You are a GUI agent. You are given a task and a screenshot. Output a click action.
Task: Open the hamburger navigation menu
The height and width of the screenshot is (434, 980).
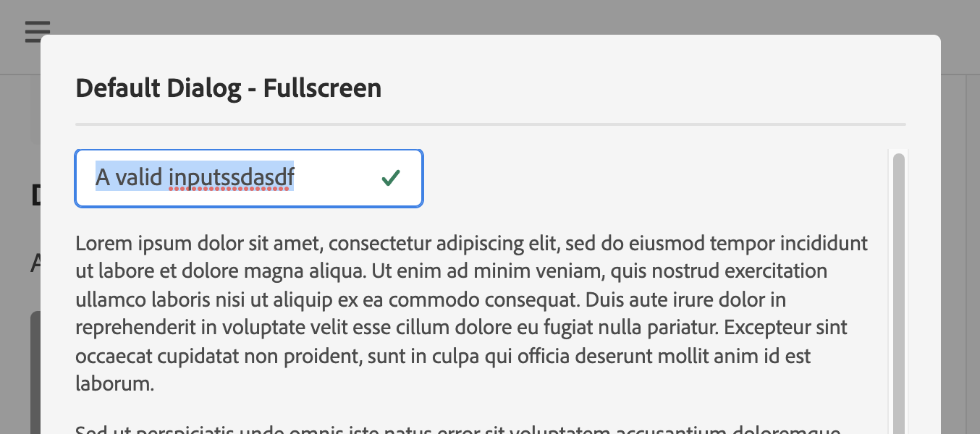point(37,31)
